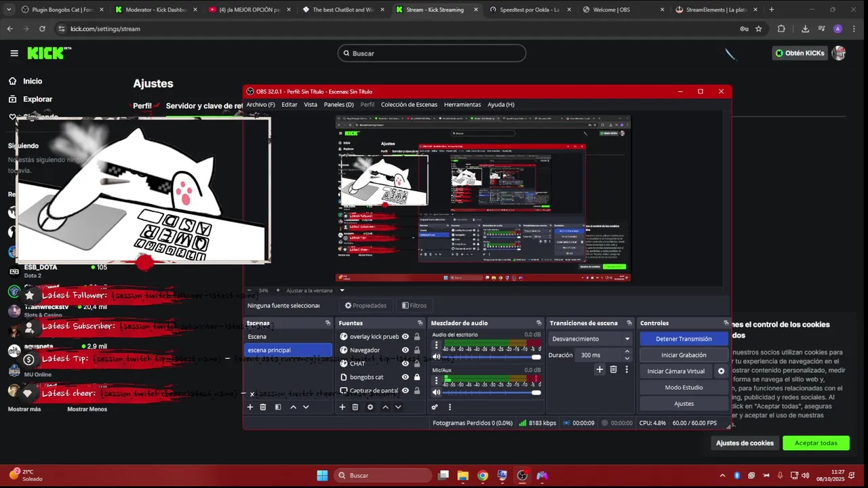Undock Escenas panel float icon
The image size is (868, 488).
[328, 323]
